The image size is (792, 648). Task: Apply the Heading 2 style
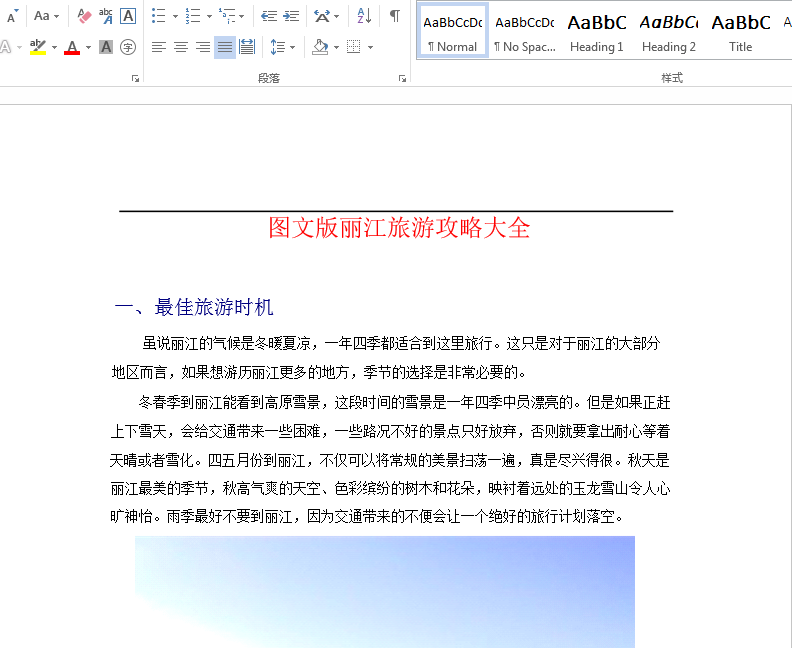[669, 31]
